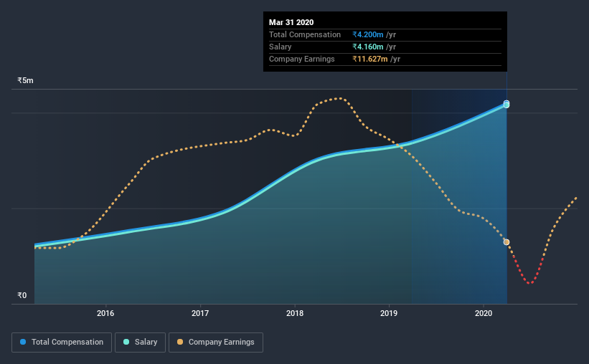This screenshot has height=364, width=589.
Task: Click the teal dot in Salary legend
Action: (x=126, y=342)
